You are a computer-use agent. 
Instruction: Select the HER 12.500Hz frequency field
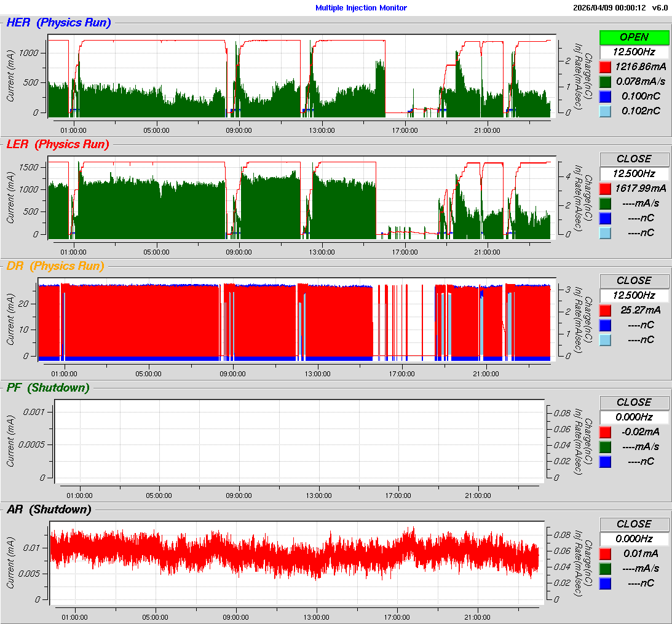(x=634, y=52)
